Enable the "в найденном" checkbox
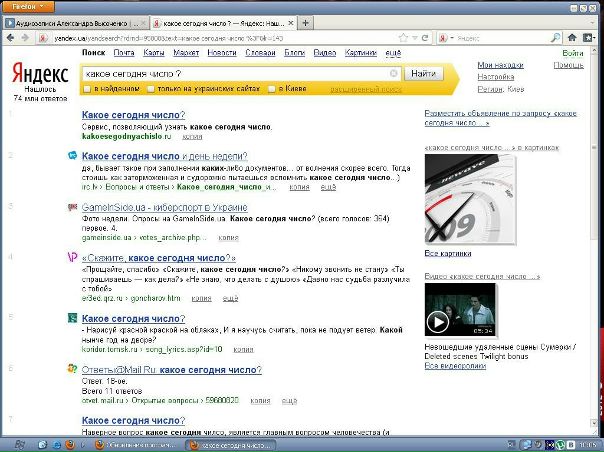Viewport: 604px width, 452px height. [x=89, y=89]
